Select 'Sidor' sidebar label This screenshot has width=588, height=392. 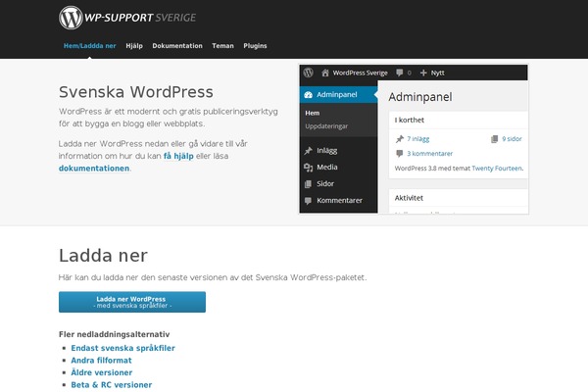pyautogui.click(x=325, y=184)
